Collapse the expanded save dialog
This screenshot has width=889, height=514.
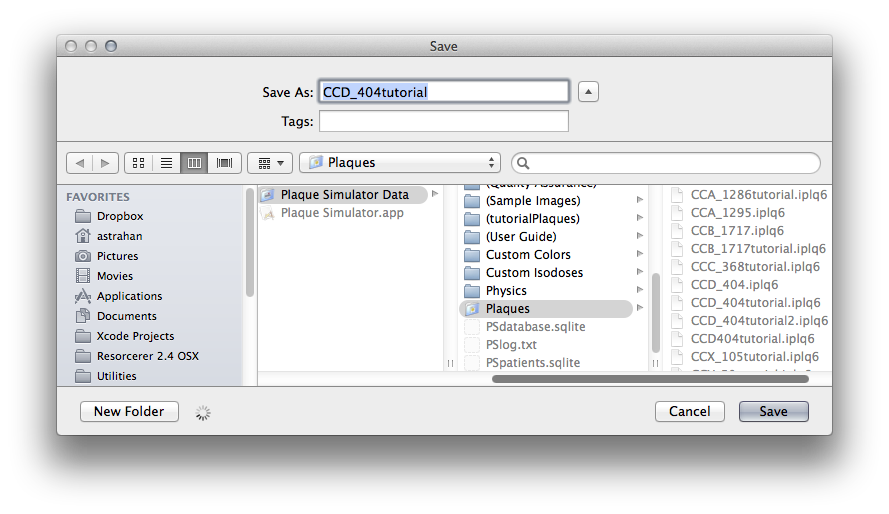589,92
